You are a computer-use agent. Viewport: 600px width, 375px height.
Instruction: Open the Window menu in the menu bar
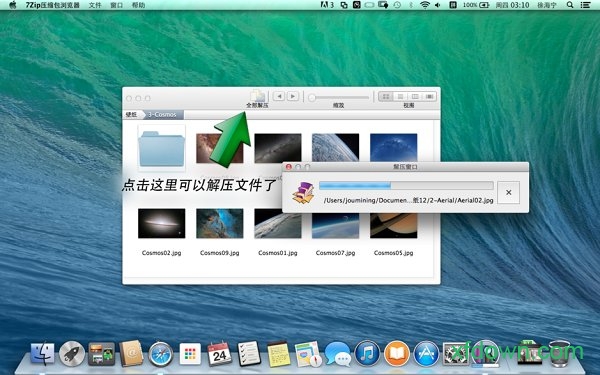pyautogui.click(x=116, y=5)
